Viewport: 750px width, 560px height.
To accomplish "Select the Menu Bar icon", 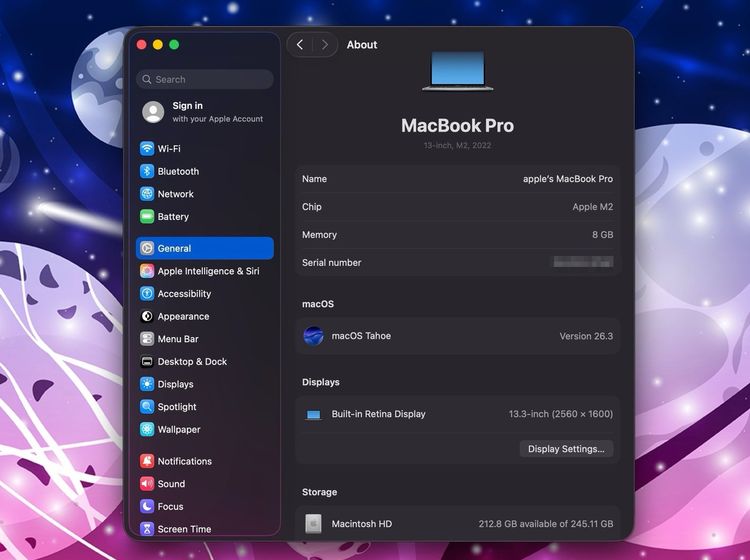I will (x=147, y=339).
